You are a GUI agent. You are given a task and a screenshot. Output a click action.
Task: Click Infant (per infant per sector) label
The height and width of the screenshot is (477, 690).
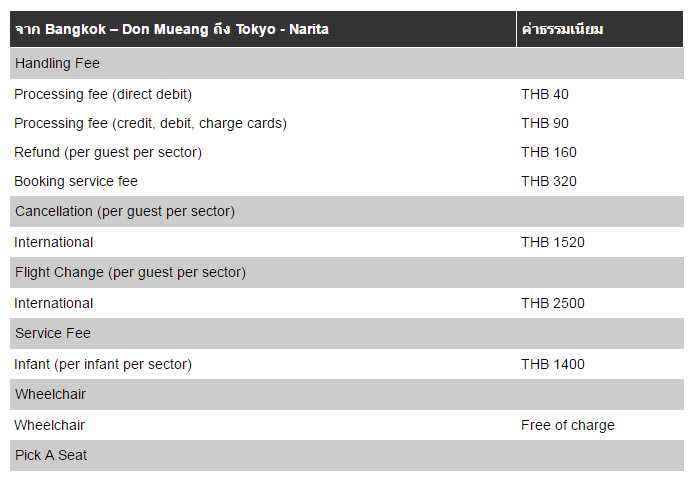[x=103, y=364]
